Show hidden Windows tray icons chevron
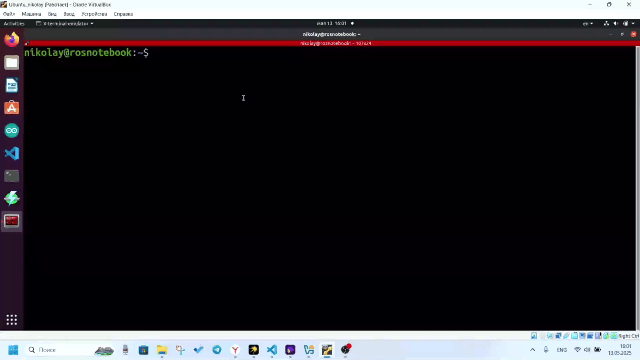This screenshot has height=360, width=640. point(532,349)
